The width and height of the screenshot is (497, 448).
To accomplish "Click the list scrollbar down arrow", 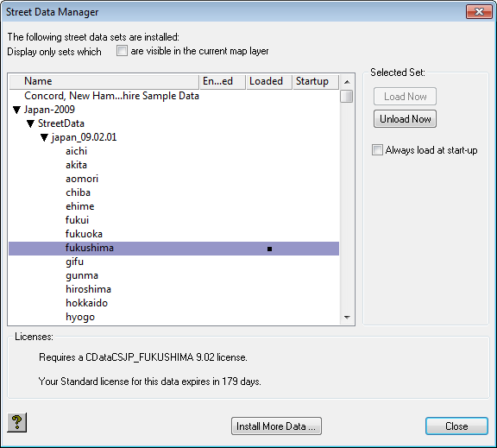I will (347, 318).
